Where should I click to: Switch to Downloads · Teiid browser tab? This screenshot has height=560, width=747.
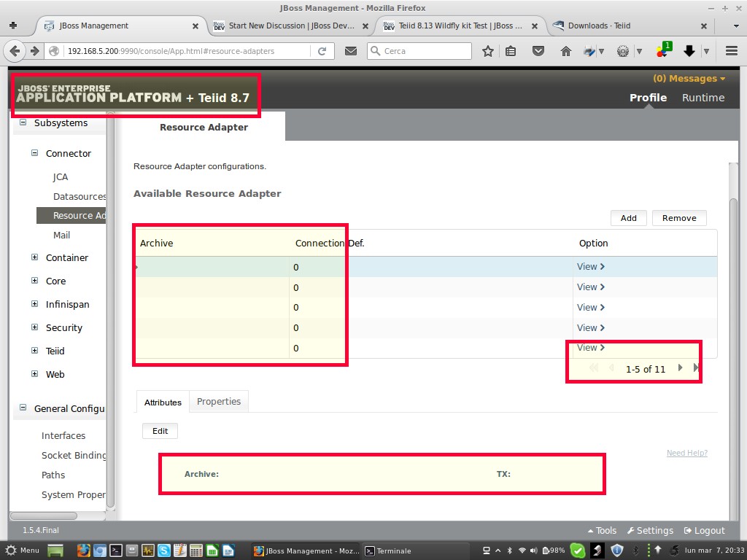599,26
